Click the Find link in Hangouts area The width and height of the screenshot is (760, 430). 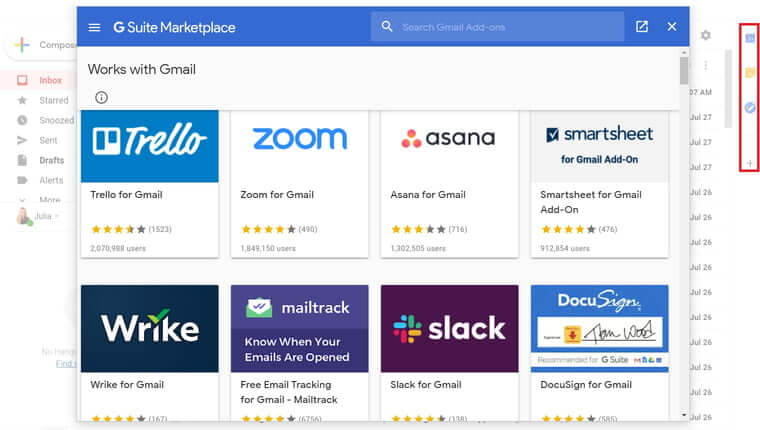pyautogui.click(x=65, y=364)
